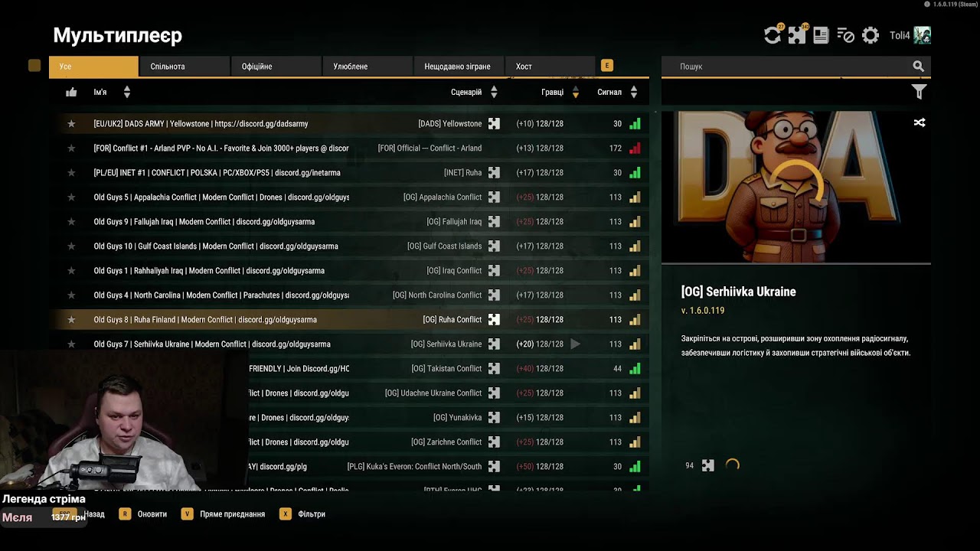Viewport: 980px width, 551px height.
Task: Click the Toli4 profile avatar
Action: point(923,35)
